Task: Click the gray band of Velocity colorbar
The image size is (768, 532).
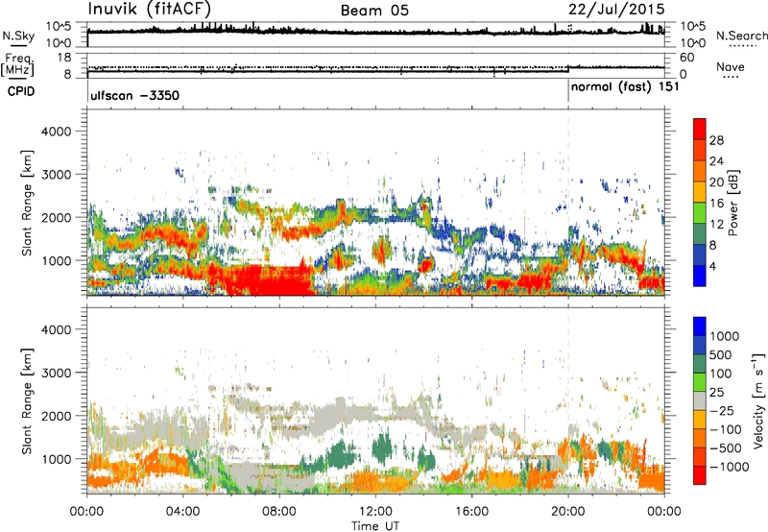Action: tap(700, 401)
